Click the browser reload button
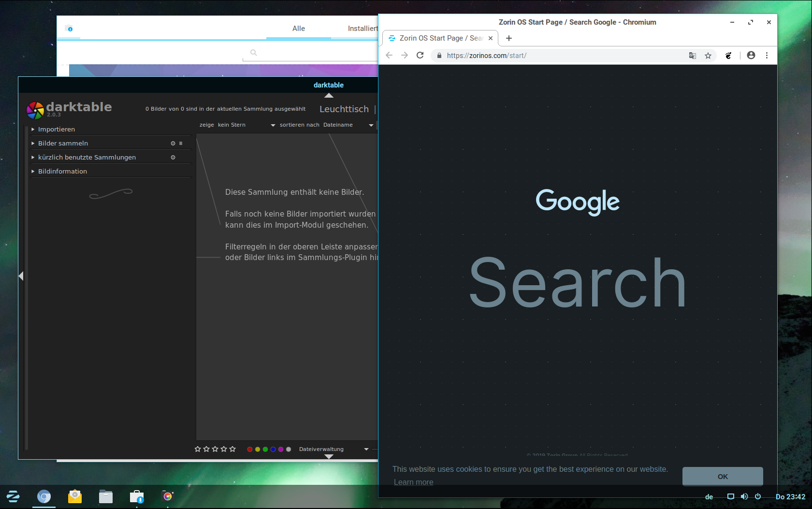This screenshot has width=812, height=509. click(420, 55)
